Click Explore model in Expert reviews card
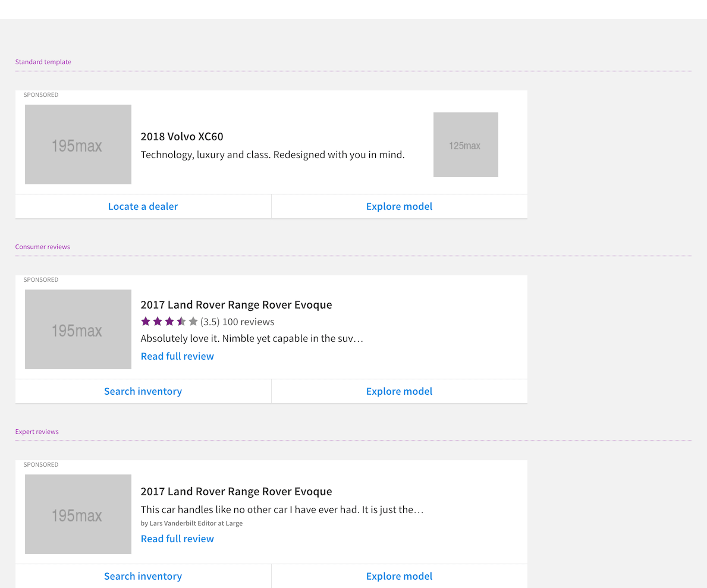This screenshot has width=707, height=588. point(399,576)
